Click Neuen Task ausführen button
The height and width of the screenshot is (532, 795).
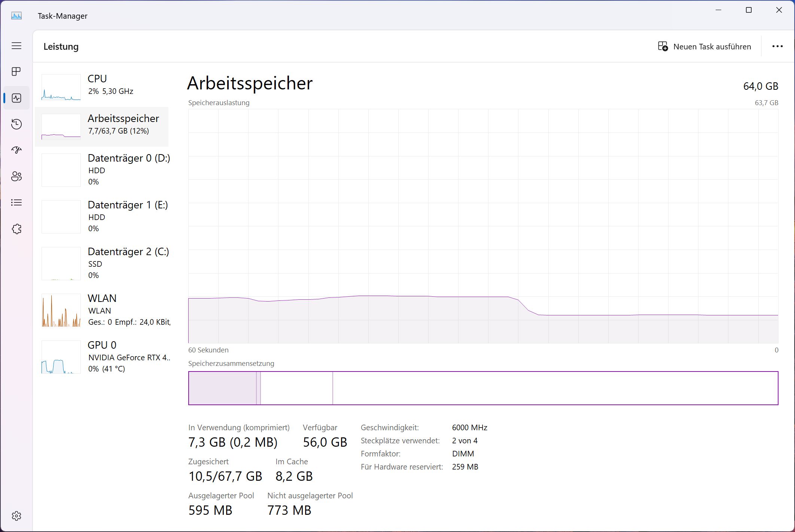[x=705, y=47]
